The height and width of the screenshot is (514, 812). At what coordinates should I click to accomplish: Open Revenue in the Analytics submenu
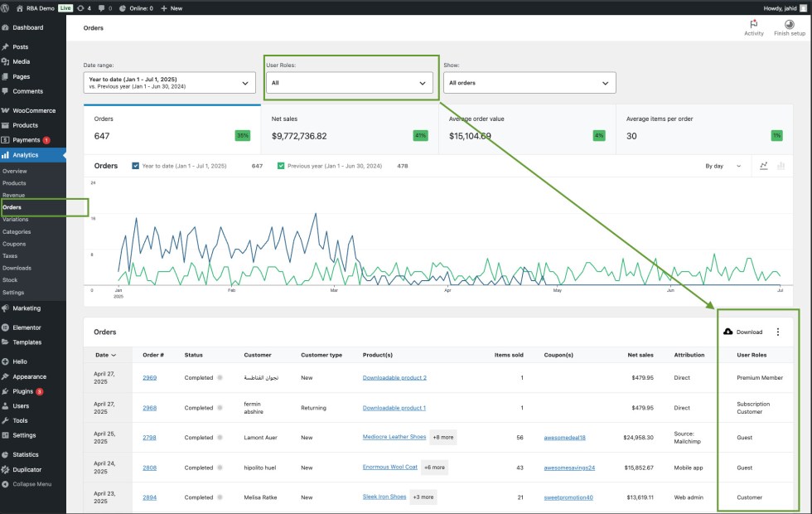pyautogui.click(x=14, y=195)
